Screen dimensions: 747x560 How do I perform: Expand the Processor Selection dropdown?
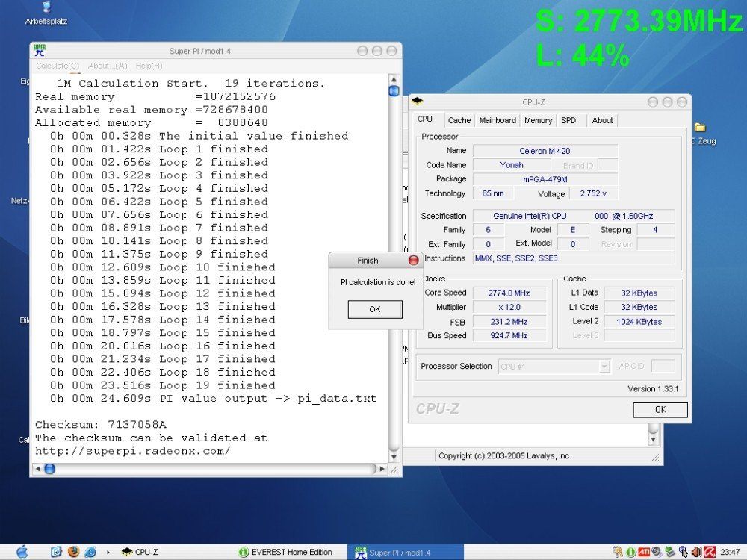(604, 367)
